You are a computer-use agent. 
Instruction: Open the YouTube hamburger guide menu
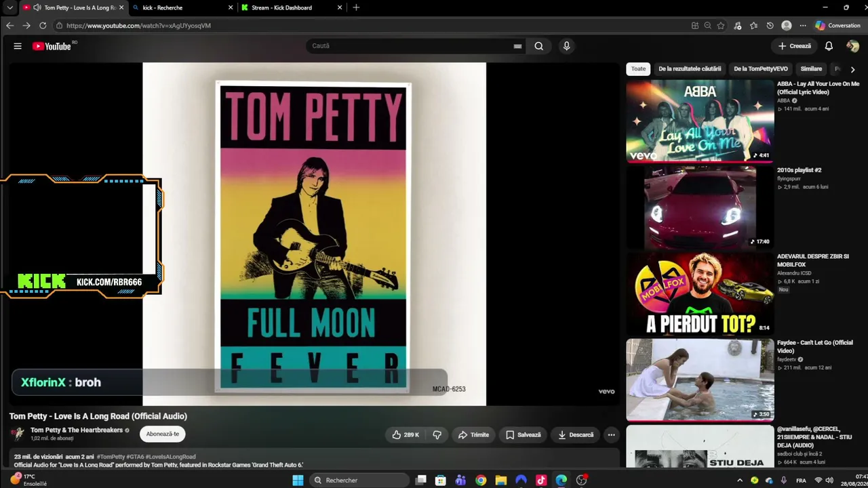[x=18, y=46]
